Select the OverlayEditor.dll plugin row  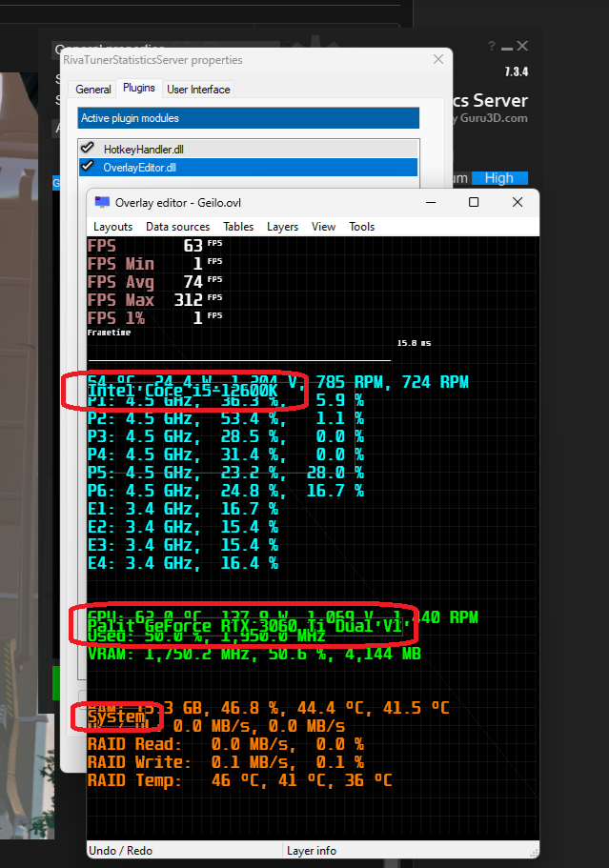248,167
